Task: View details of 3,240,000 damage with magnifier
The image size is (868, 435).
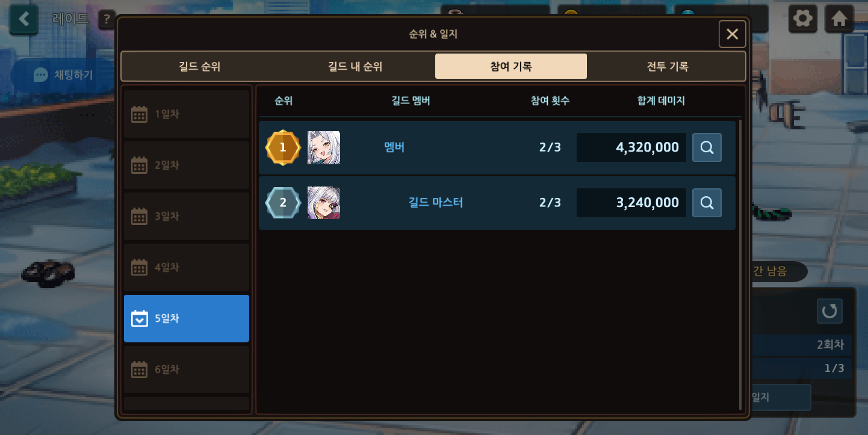Action: pos(707,202)
